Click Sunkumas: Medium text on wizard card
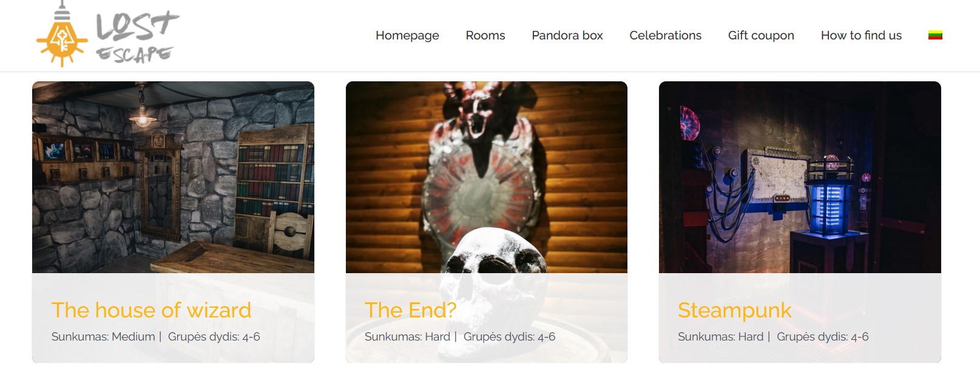 103,336
